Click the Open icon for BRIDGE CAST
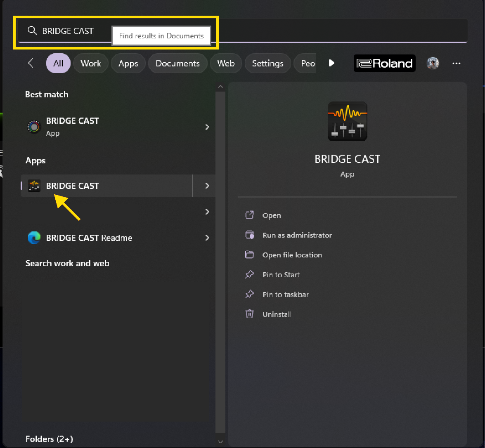The width and height of the screenshot is (485, 448). point(249,215)
